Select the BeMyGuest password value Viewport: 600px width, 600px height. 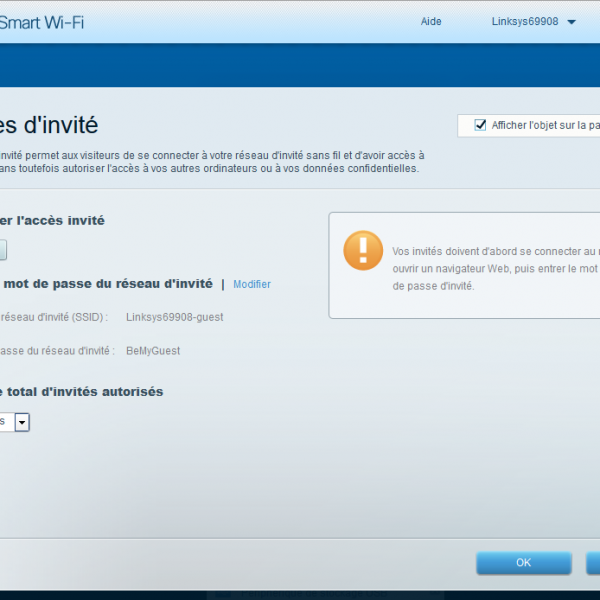(x=153, y=351)
